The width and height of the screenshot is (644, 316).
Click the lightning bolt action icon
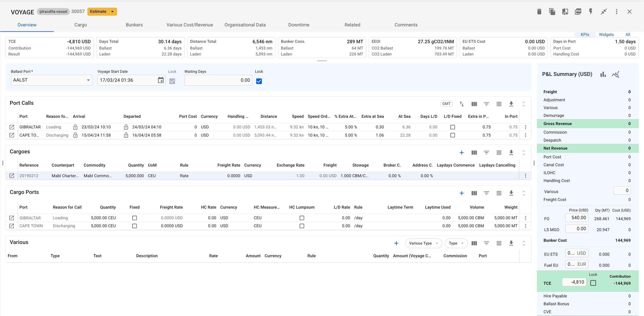tap(591, 11)
